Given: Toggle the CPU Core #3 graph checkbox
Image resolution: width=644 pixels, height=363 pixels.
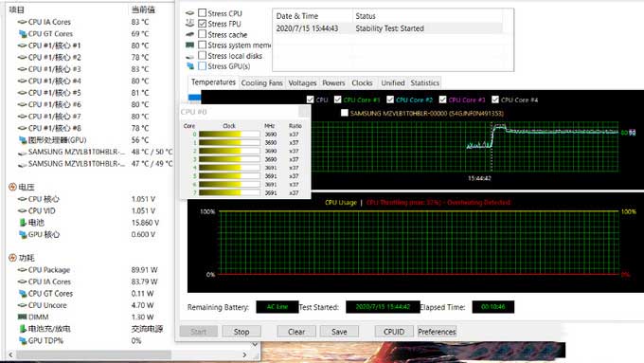Looking at the screenshot, I should point(443,100).
